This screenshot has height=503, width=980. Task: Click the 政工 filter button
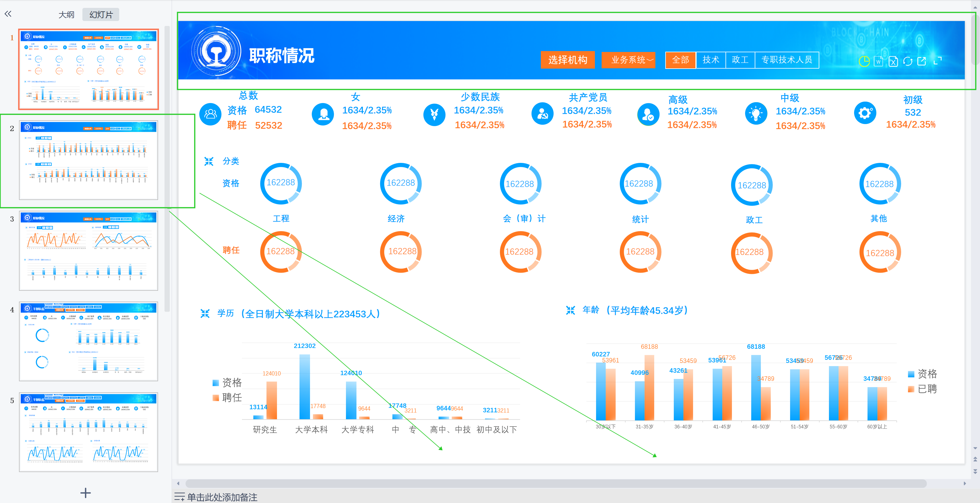[740, 60]
